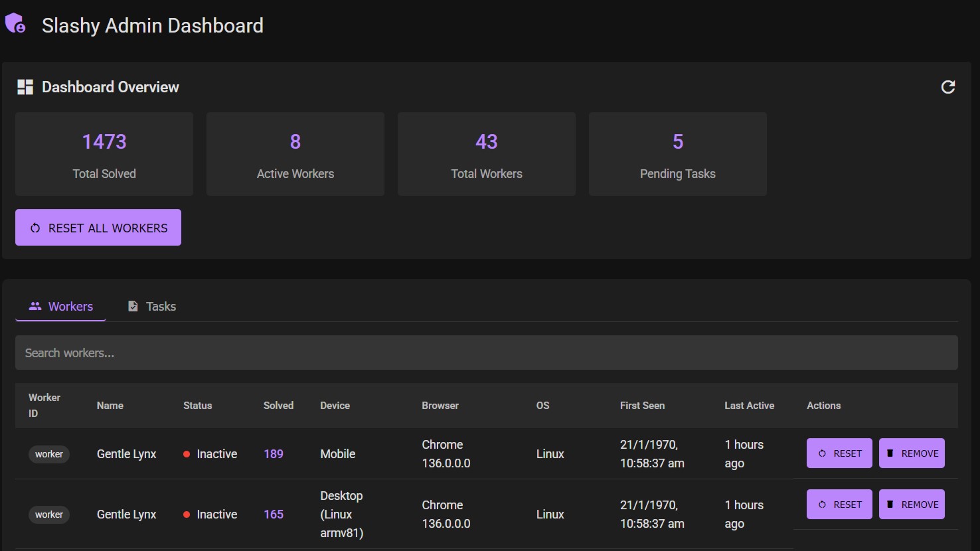This screenshot has height=551, width=980.
Task: Click Gentle Lynx name in the Desktop row
Action: (x=127, y=514)
